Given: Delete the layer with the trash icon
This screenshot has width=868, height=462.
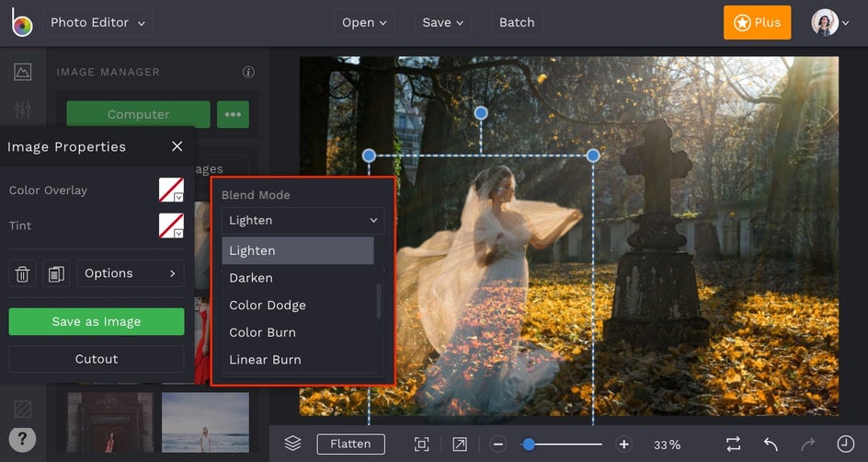Looking at the screenshot, I should click(x=22, y=273).
